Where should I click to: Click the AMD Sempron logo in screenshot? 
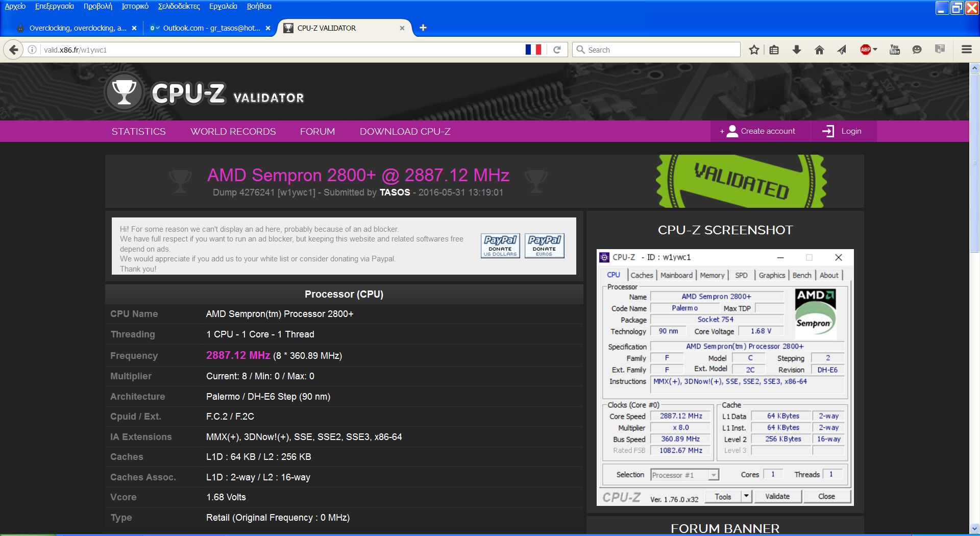[815, 313]
